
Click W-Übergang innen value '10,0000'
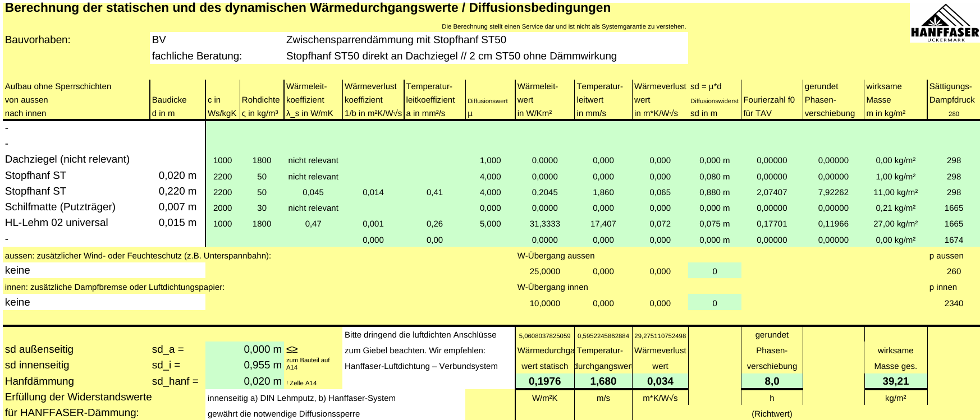click(544, 303)
